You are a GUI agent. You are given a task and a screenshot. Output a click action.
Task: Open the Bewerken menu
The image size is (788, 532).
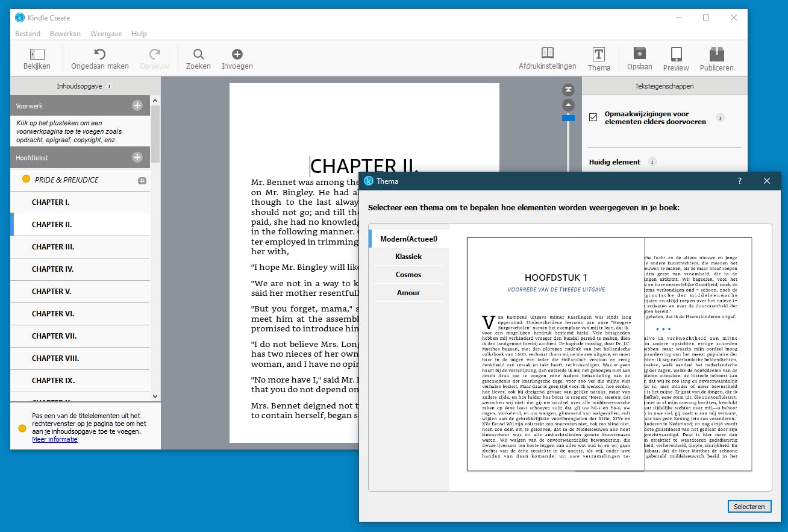tap(65, 34)
